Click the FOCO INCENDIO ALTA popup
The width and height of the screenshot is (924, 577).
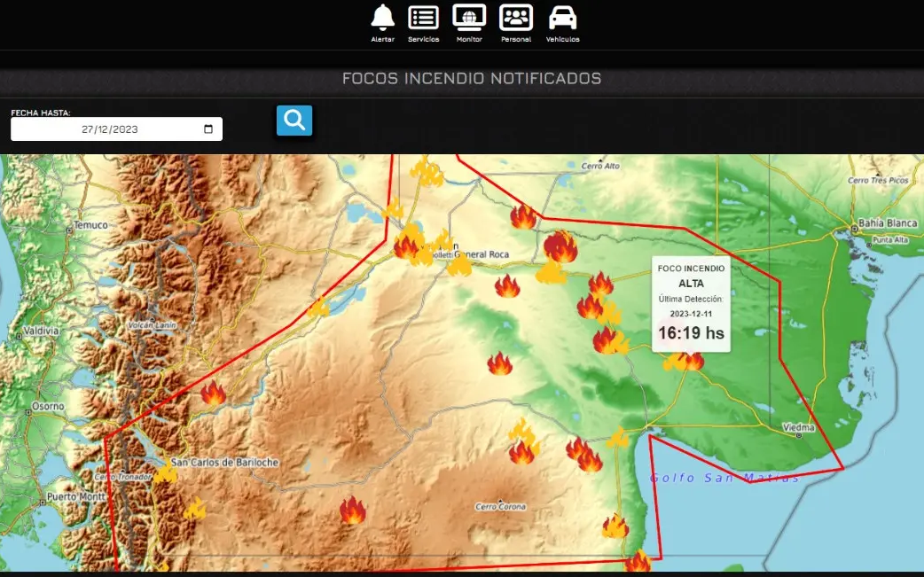click(x=691, y=304)
